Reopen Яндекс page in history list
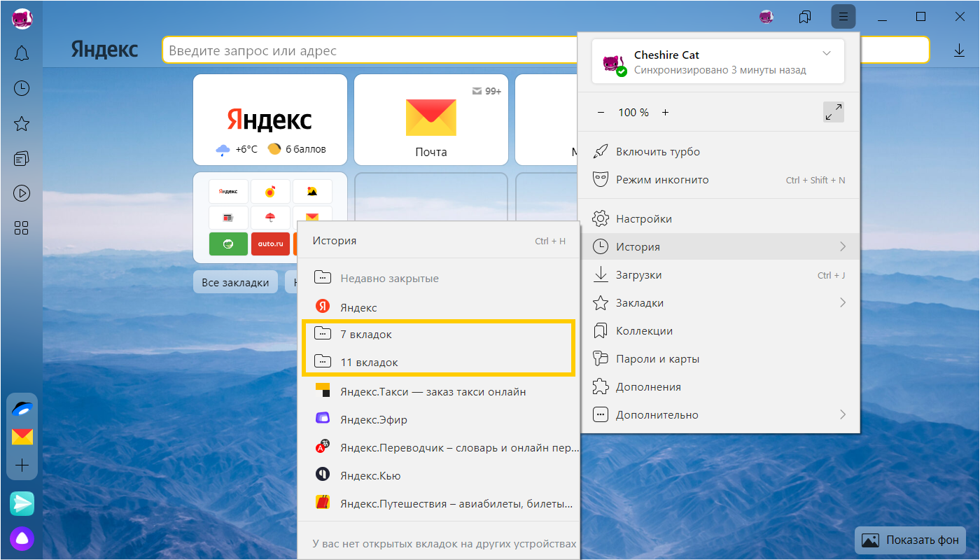The image size is (980, 560). point(439,307)
